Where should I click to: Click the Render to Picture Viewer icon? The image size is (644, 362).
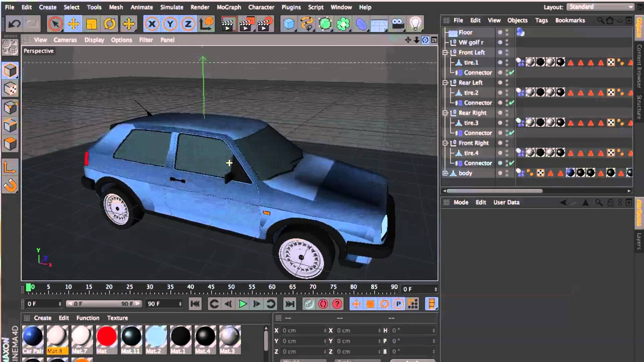coord(246,24)
